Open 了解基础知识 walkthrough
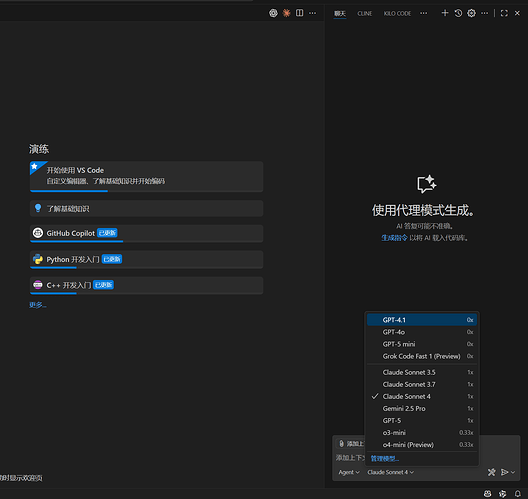 pos(146,208)
